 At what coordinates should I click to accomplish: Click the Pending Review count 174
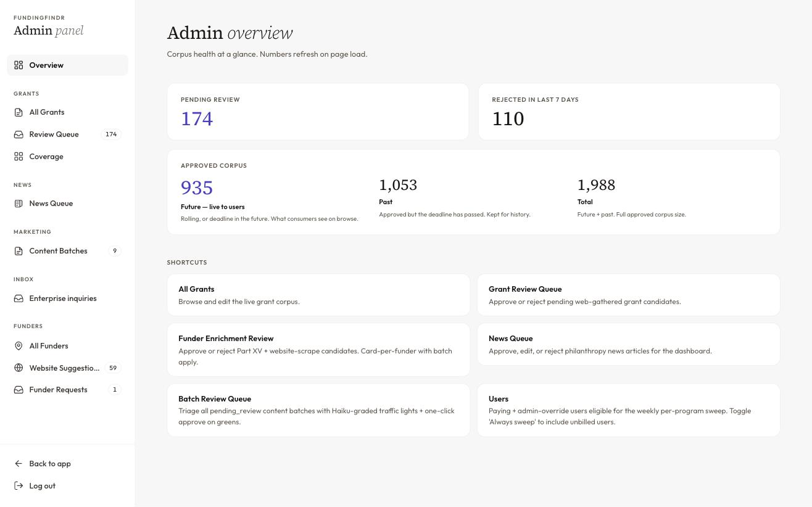click(197, 119)
